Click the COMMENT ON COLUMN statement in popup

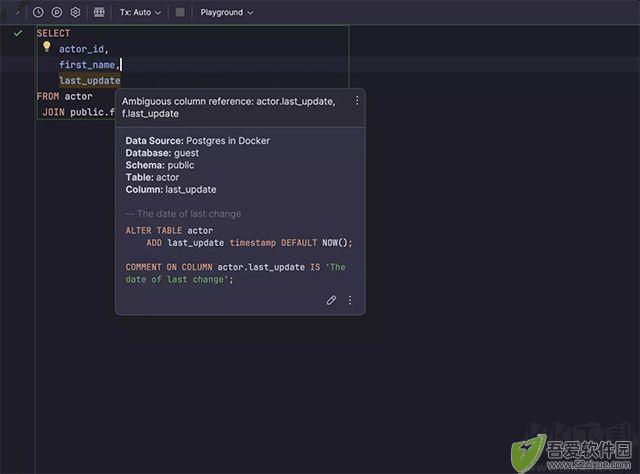(236, 273)
